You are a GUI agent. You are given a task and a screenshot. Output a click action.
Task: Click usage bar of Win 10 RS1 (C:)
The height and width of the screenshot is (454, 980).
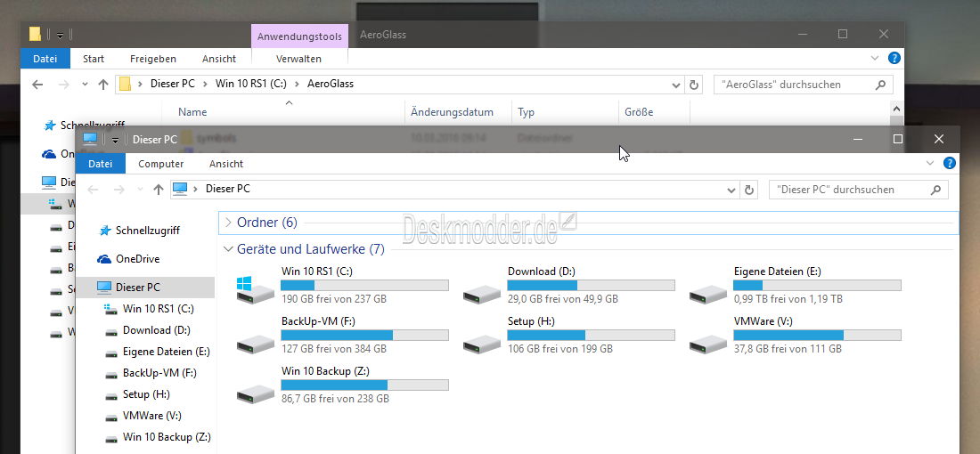coord(365,286)
